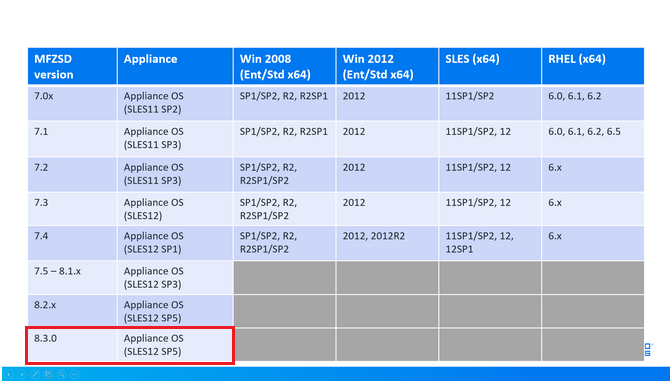Show all slides grid view
This screenshot has height=382, width=672.
point(48,374)
